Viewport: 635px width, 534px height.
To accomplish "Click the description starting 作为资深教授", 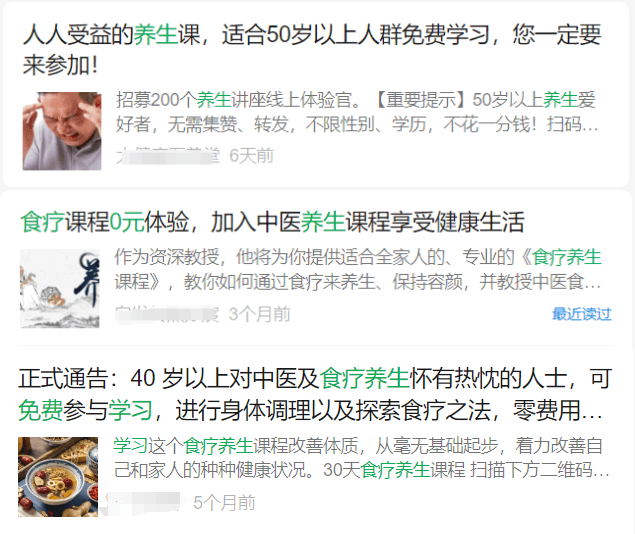I will [358, 270].
